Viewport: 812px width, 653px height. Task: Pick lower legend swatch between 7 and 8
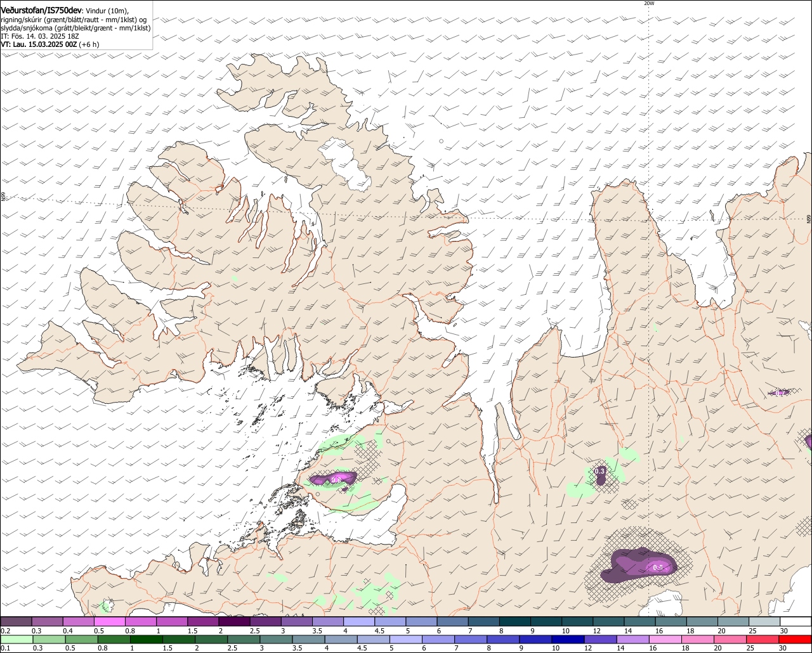(x=471, y=639)
